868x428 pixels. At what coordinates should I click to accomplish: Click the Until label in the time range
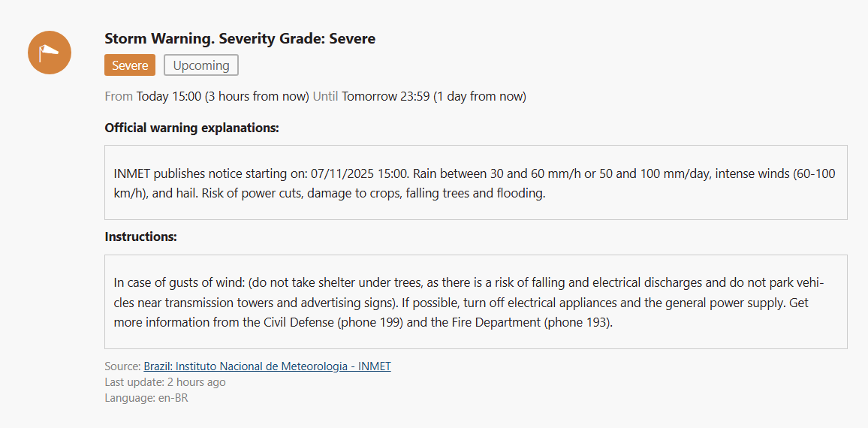coord(326,96)
